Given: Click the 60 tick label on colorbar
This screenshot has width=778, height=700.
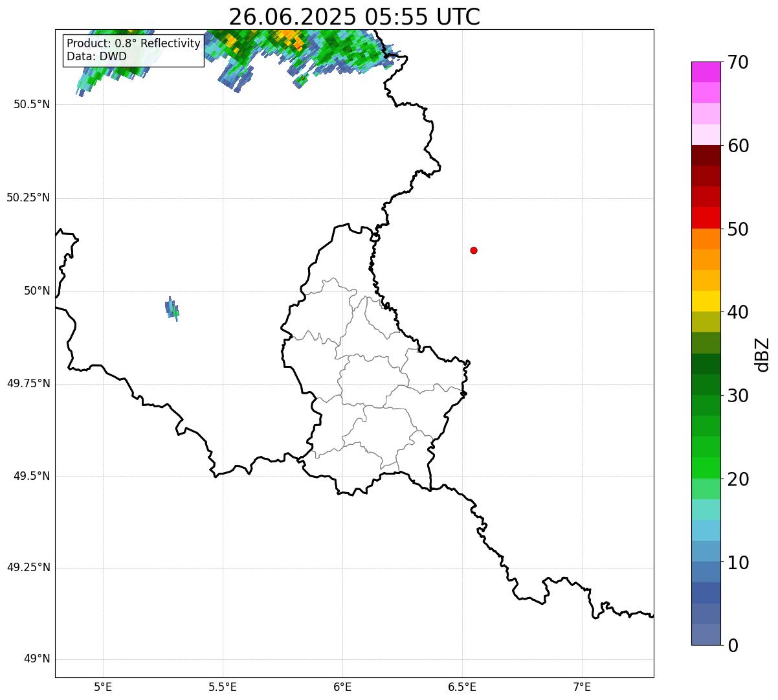Looking at the screenshot, I should 737,146.
